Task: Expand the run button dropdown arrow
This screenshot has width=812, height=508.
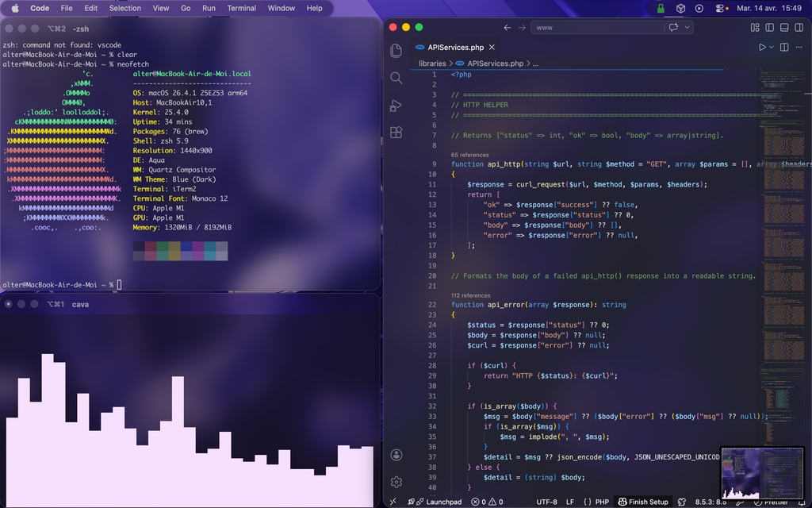Action: pyautogui.click(x=771, y=47)
